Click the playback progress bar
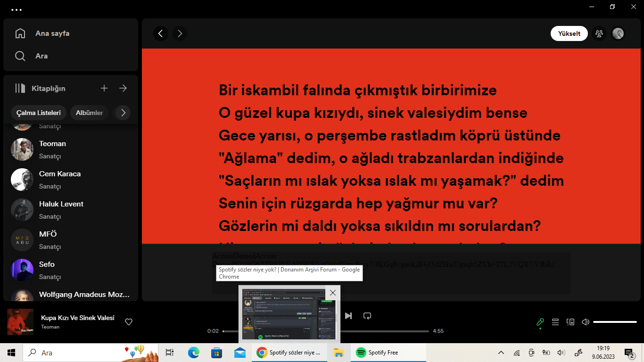The image size is (644, 362). 326,331
